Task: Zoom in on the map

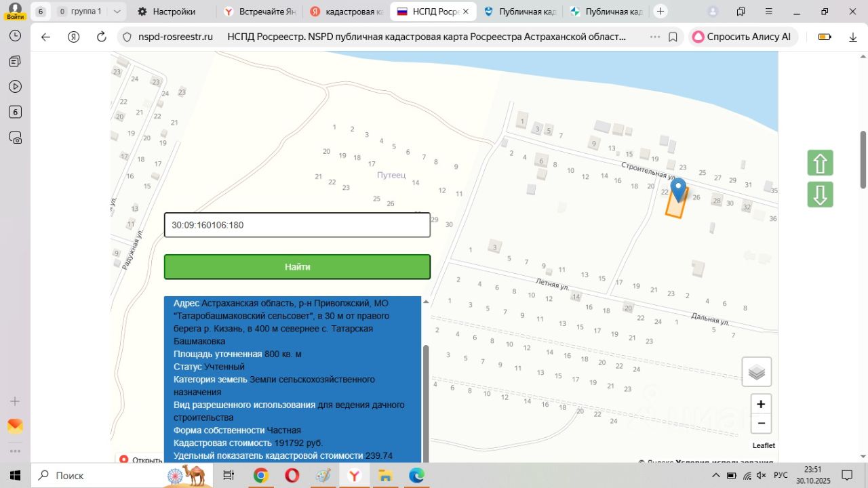Action: [761, 405]
